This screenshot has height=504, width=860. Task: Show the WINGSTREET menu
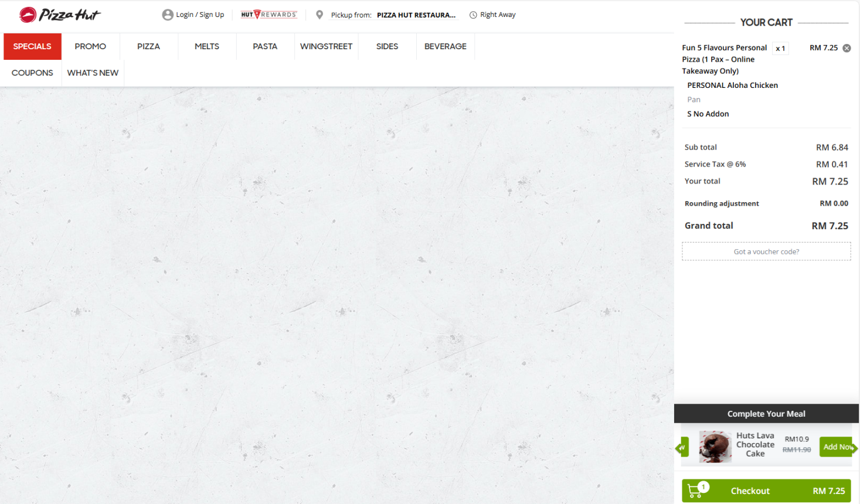326,46
